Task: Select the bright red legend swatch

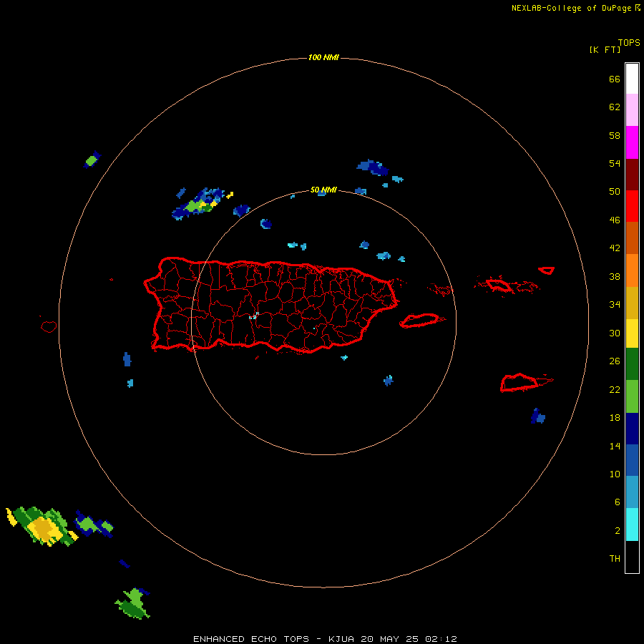Action: [632, 206]
